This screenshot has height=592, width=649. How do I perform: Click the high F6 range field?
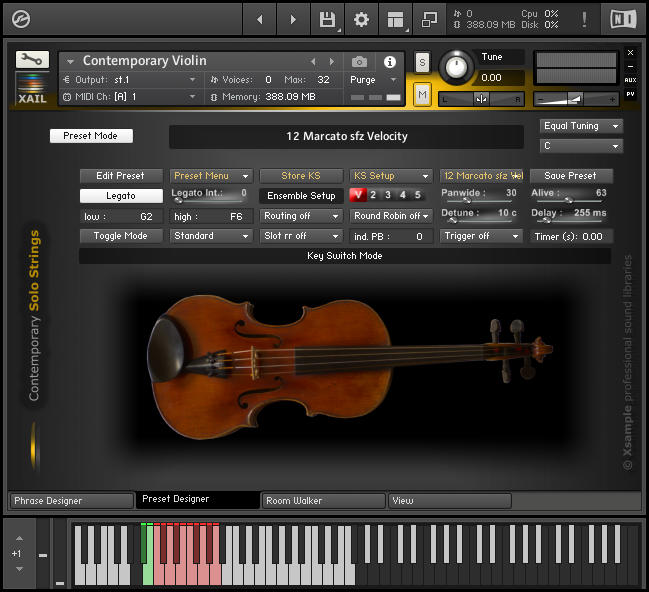[x=211, y=216]
